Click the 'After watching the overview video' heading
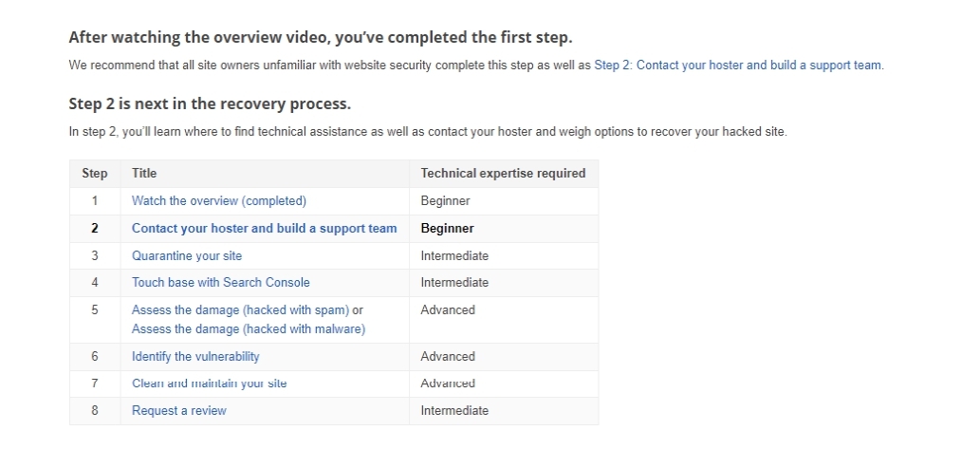Screen dimensions: 980x468 tap(321, 38)
